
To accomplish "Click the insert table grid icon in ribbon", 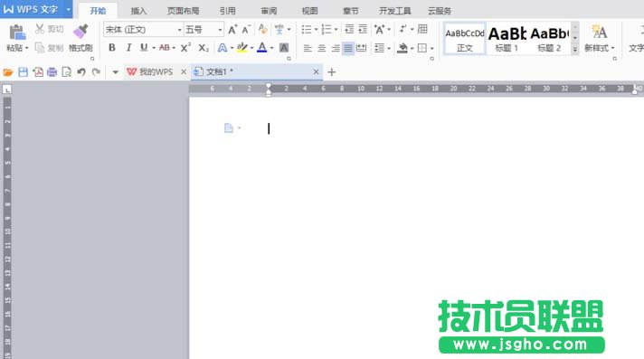I will pyautogui.click(x=422, y=29).
